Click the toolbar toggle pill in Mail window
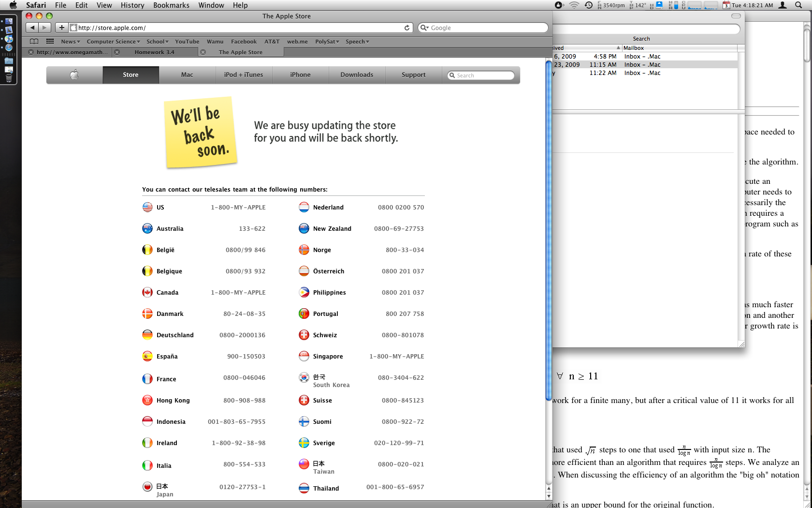Screen dimensions: 812x508 coord(736,16)
